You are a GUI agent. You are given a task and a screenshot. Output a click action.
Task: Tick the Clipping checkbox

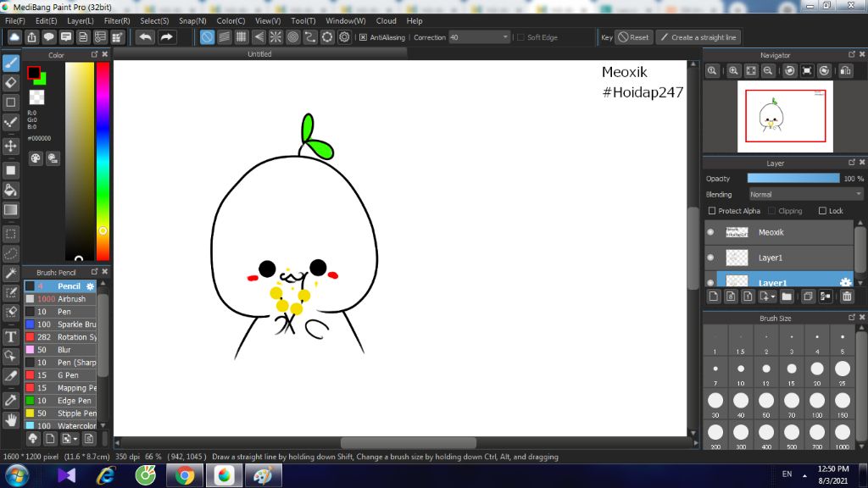771,211
